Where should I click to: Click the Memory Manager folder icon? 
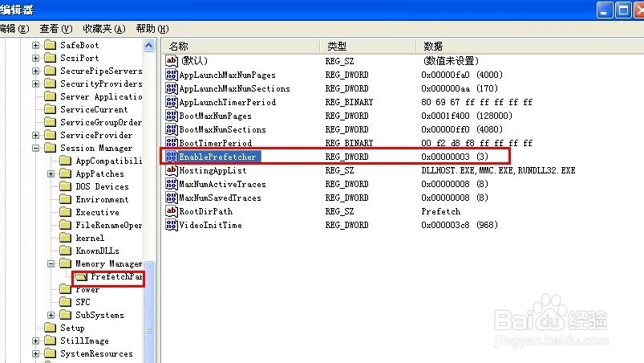point(65,263)
